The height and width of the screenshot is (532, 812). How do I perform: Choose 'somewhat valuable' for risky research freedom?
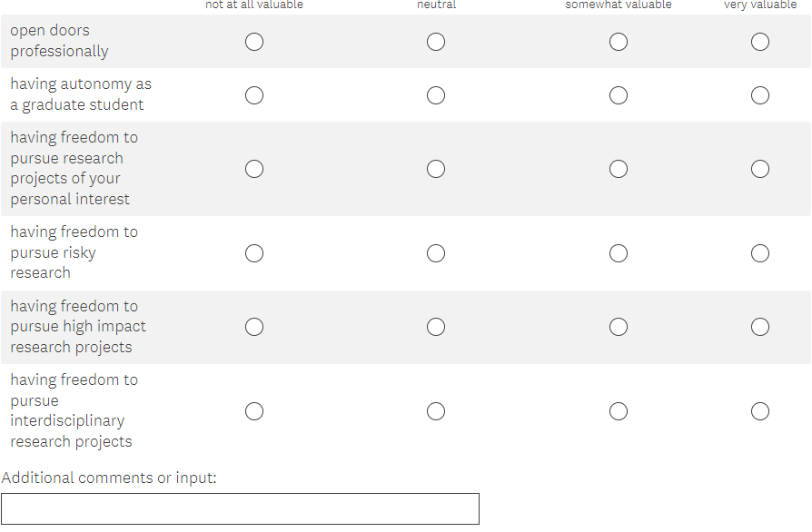click(619, 253)
